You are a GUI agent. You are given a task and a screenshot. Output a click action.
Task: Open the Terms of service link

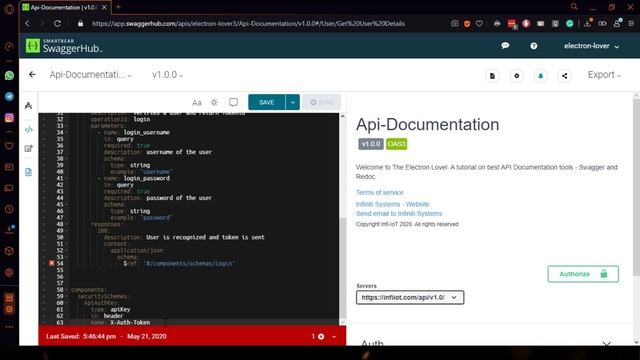coord(380,192)
